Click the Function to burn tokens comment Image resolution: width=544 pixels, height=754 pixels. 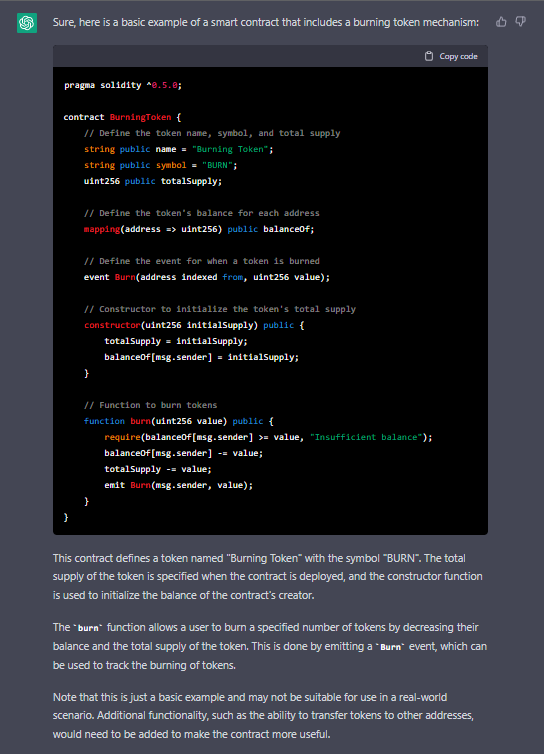coord(151,405)
